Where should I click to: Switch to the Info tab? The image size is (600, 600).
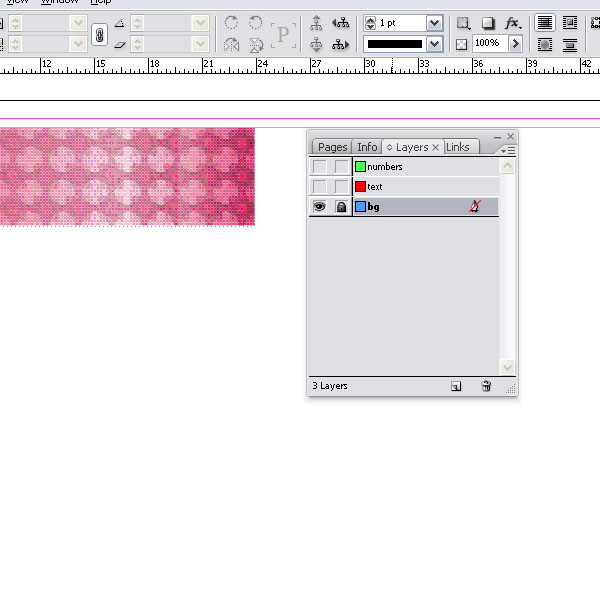tap(367, 147)
